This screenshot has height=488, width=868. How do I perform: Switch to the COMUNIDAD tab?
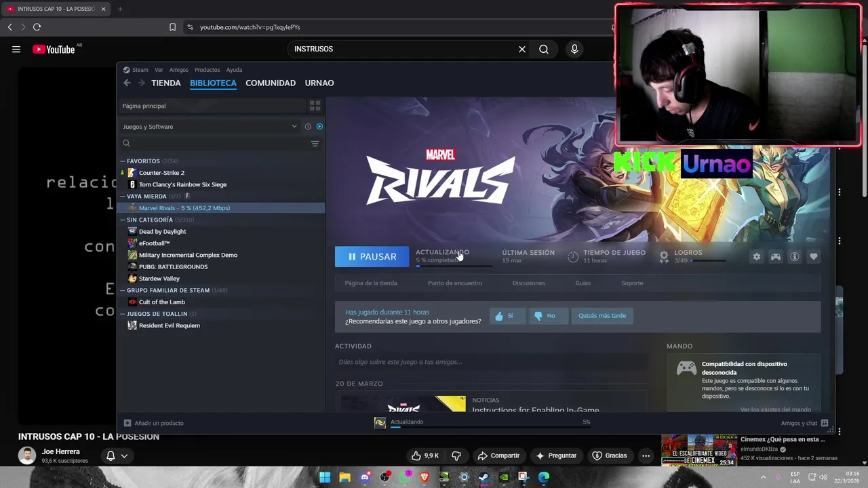[271, 83]
